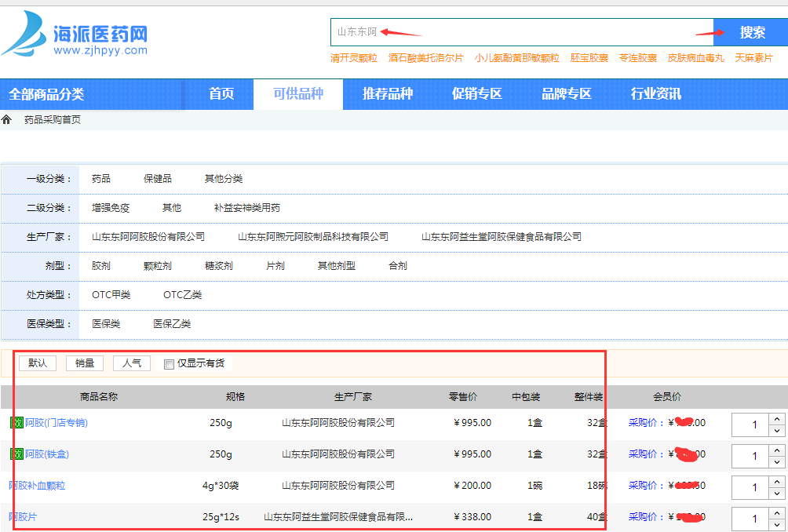Image resolution: width=788 pixels, height=532 pixels.
Task: Search the hot keyword 酒石酸美托洛尔片
Action: pos(425,58)
